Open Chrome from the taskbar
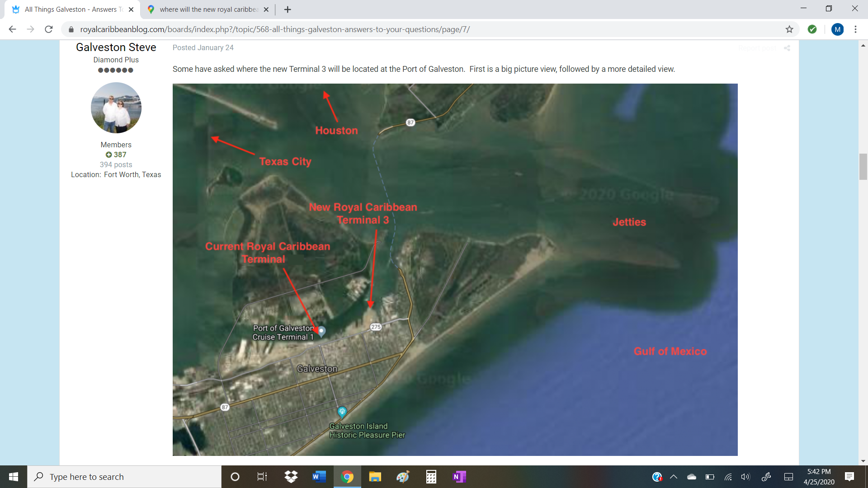Screen dimensions: 868x488 pyautogui.click(x=347, y=477)
